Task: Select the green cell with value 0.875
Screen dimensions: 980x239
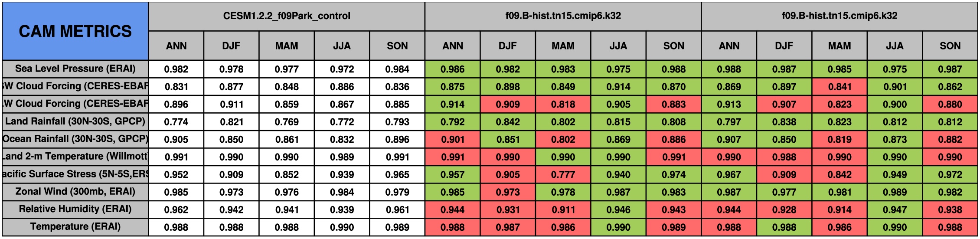Action: coord(452,87)
